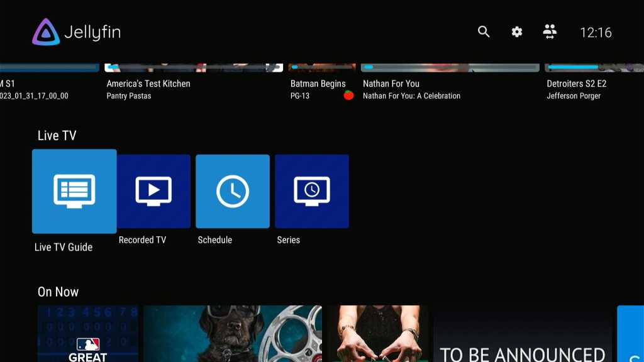Viewport: 644px width, 362px height.
Task: Click the Series label
Action: click(288, 240)
